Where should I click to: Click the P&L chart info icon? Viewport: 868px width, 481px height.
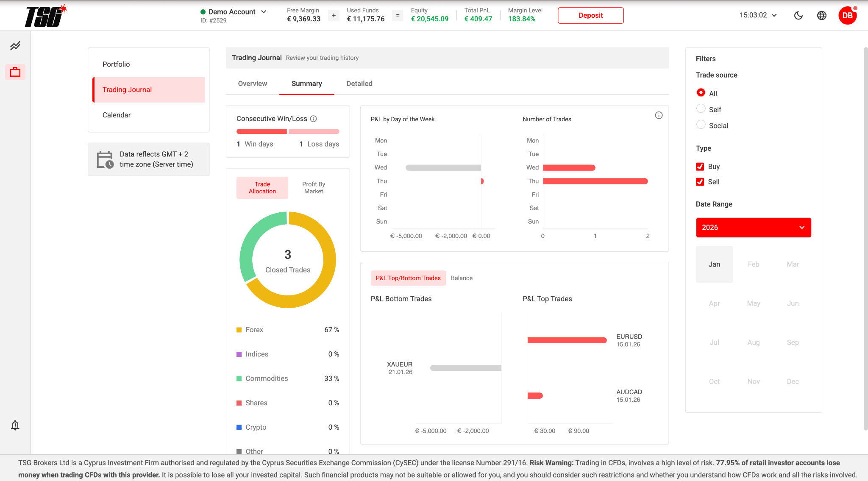659,115
